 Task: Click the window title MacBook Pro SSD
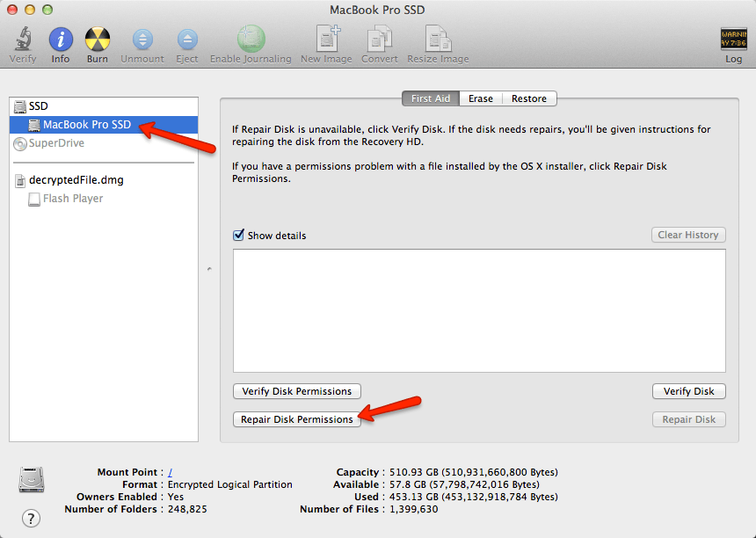click(377, 11)
